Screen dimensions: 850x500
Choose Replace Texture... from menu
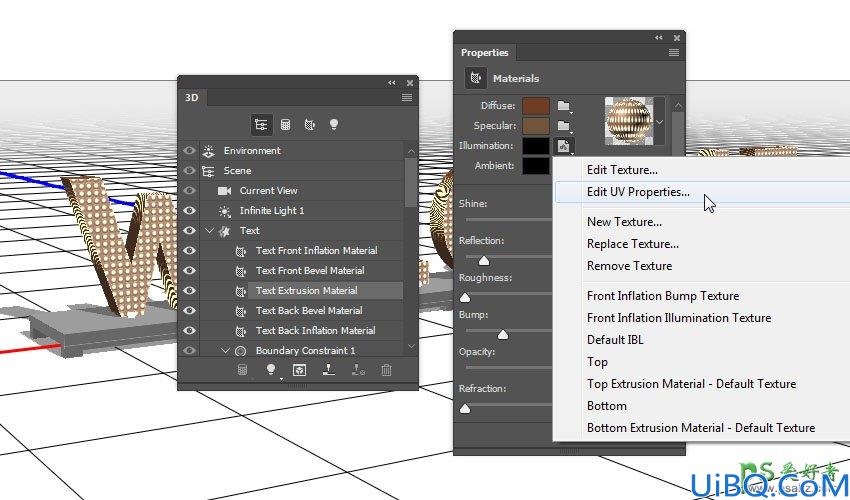coord(633,244)
